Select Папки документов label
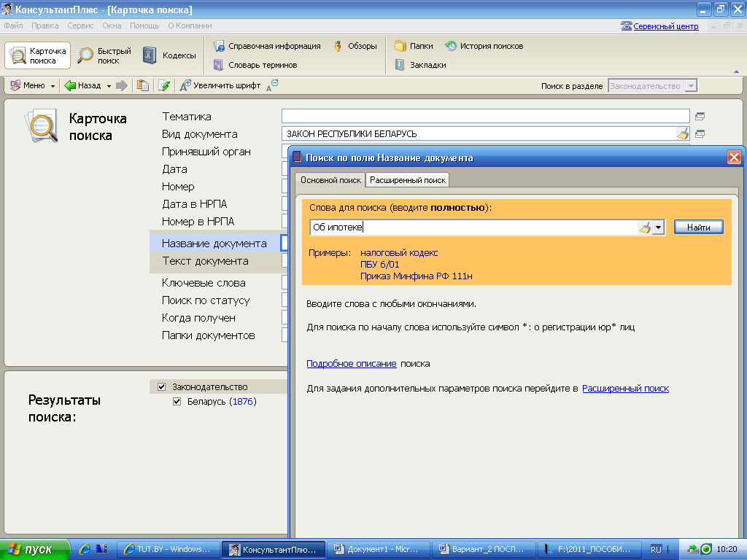Viewport: 747px width, 560px height. 209,335
